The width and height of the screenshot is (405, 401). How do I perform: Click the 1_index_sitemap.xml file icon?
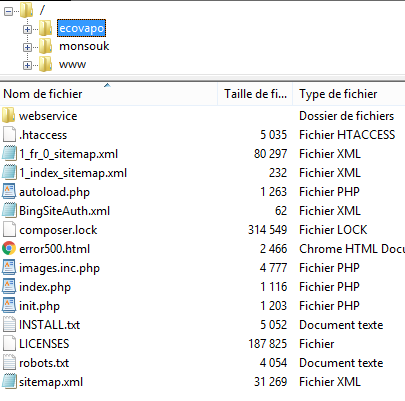point(9,173)
